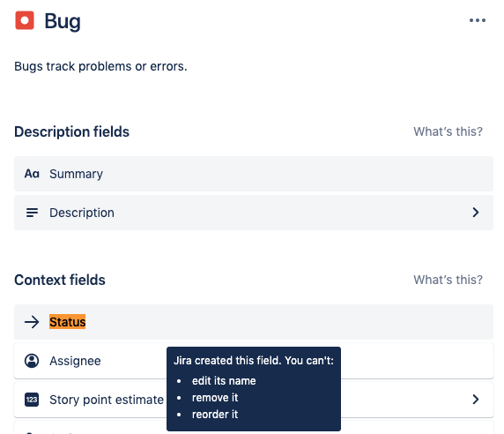The height and width of the screenshot is (434, 504).
Task: Click the Jira created this field tooltip
Action: 254,389
